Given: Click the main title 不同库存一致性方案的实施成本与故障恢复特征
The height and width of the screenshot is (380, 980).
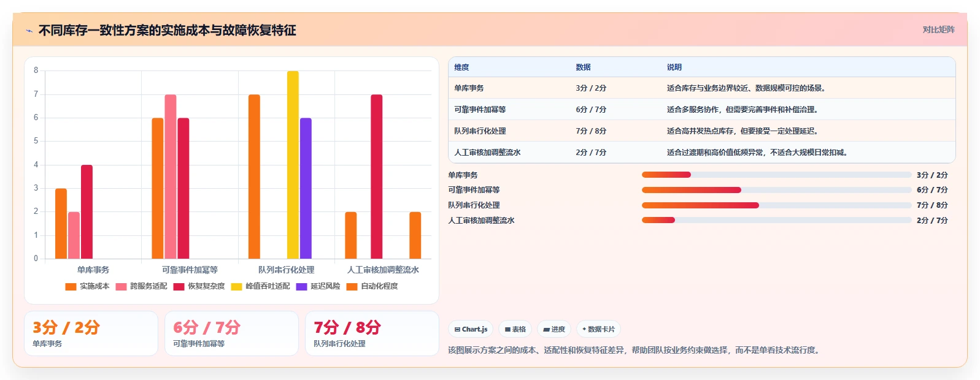Looking at the screenshot, I should pyautogui.click(x=168, y=31).
